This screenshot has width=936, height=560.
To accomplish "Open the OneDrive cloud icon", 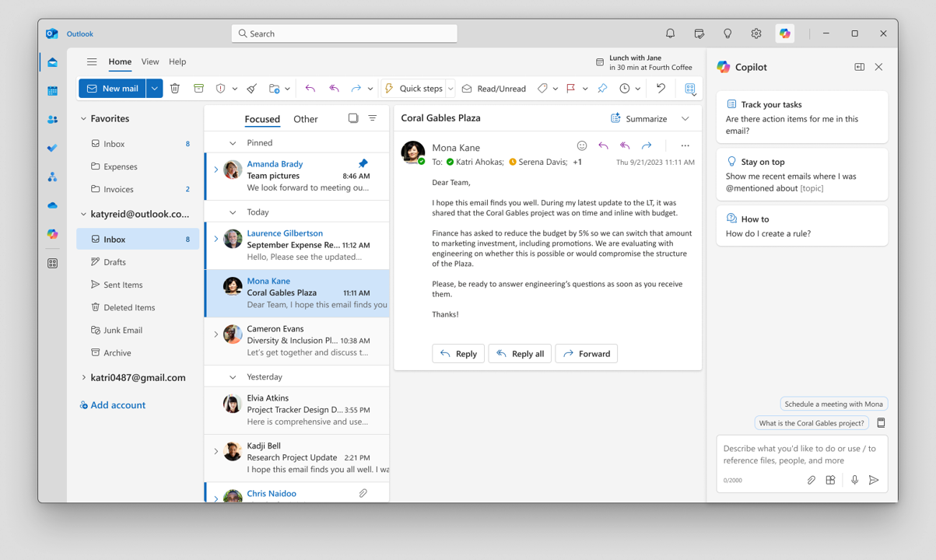I will click(52, 205).
